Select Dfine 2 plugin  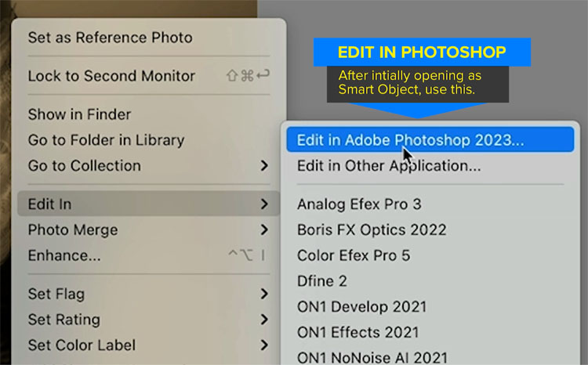pos(430,280)
